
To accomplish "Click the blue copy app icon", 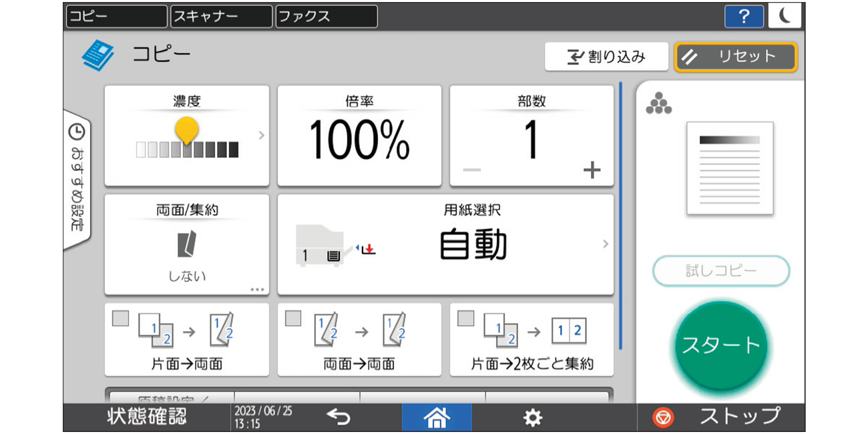I will (x=97, y=55).
